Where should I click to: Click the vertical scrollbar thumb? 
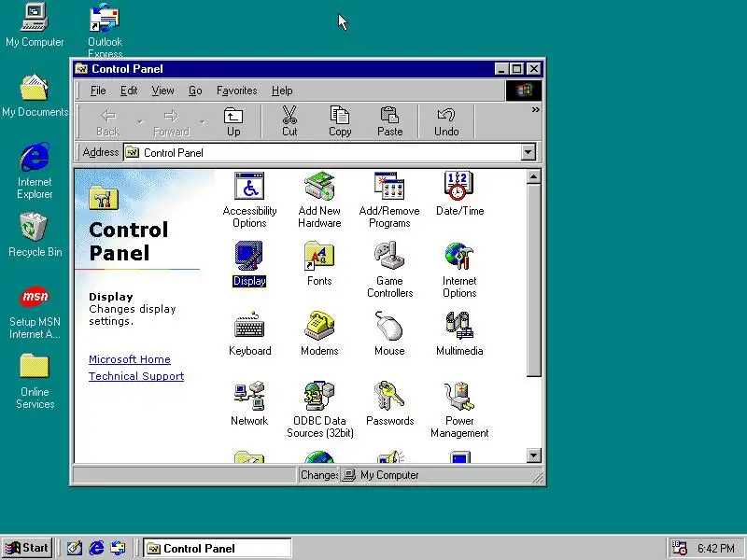(533, 281)
